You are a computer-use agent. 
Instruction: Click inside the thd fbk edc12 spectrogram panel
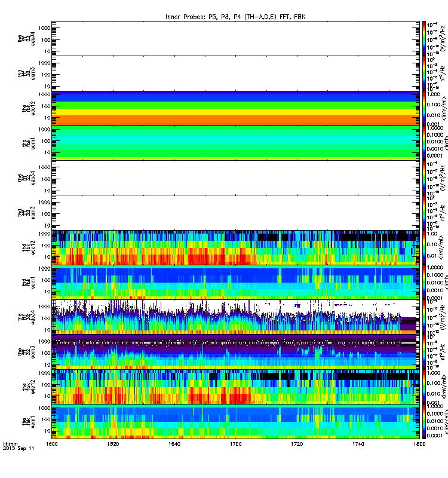coord(235,247)
